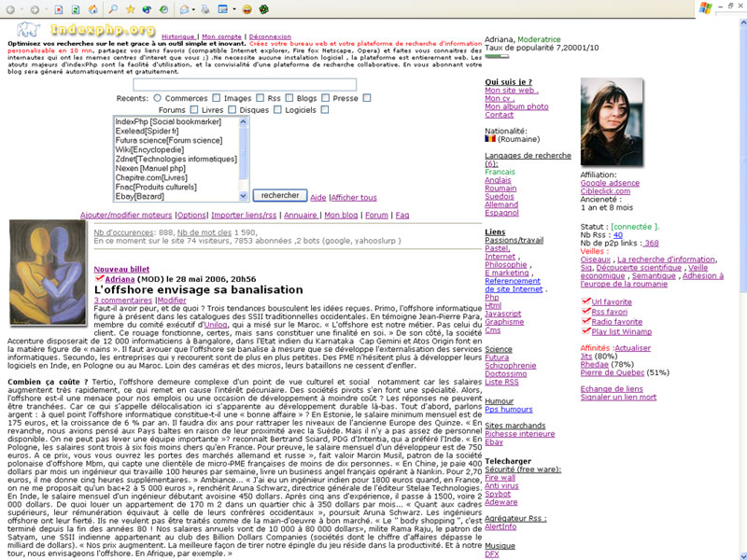
Task: Click the globe media icon in toolbar
Action: 147,9
